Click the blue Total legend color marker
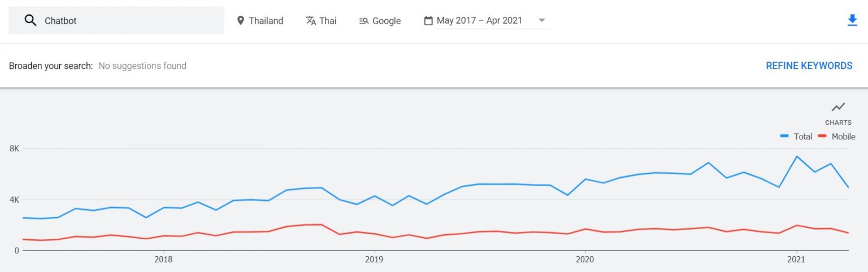868x272 pixels. pyautogui.click(x=784, y=137)
